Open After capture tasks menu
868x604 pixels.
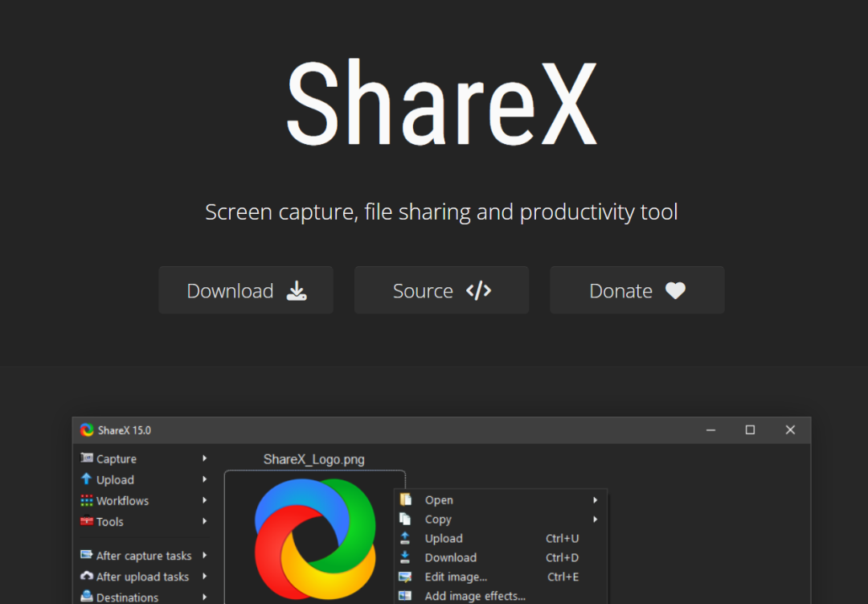click(144, 555)
